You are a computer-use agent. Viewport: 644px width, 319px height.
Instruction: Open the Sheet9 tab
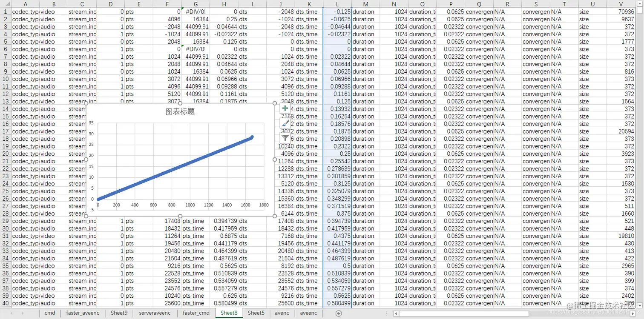click(x=119, y=313)
